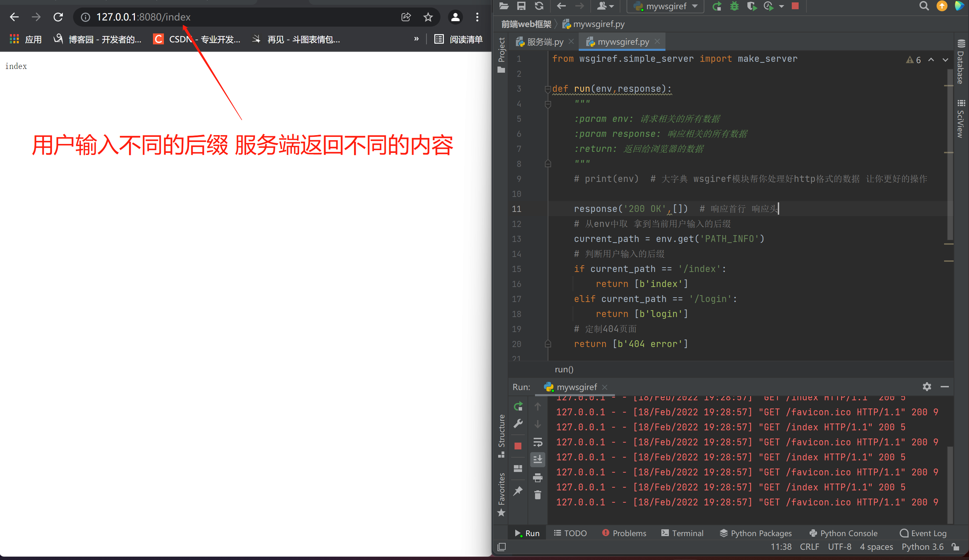
Task: Click the green Rerun icon in Run panel
Action: click(x=518, y=406)
